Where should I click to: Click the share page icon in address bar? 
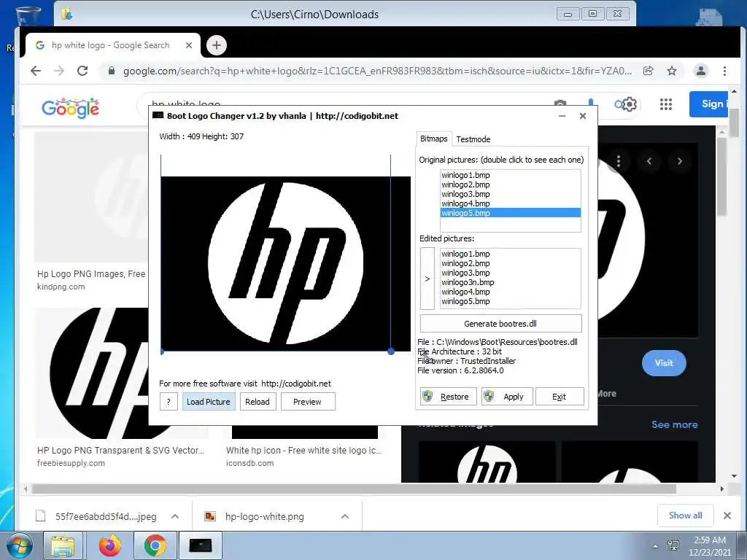[649, 71]
